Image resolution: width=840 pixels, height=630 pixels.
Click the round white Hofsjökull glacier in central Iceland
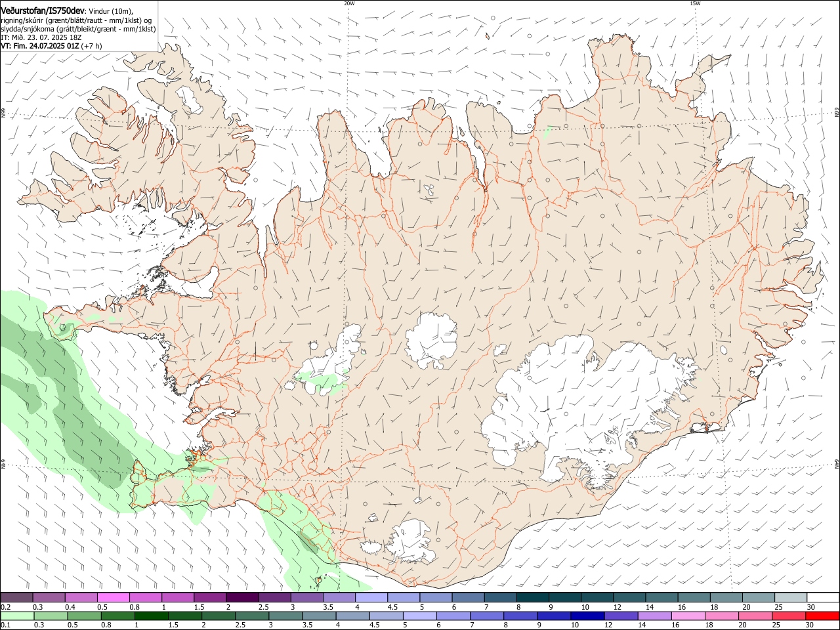point(431,341)
